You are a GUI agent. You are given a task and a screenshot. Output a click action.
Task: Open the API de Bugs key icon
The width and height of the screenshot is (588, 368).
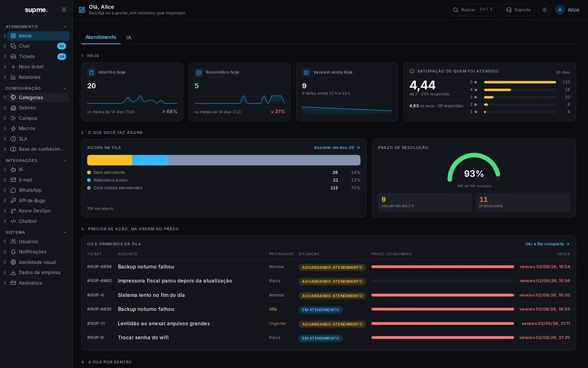[x=13, y=201]
